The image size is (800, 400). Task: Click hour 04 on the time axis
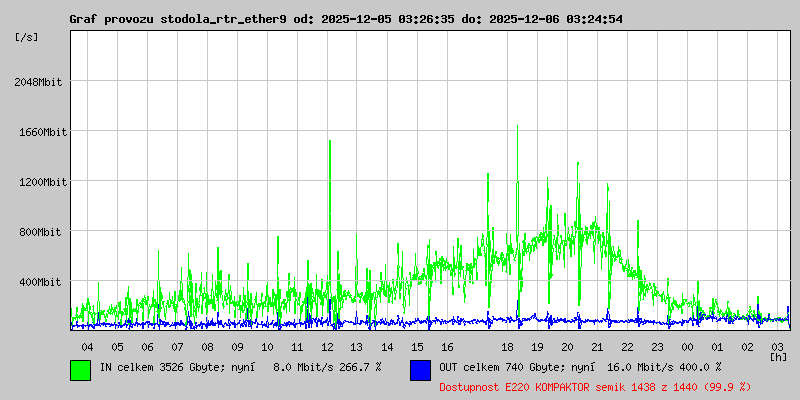click(87, 346)
